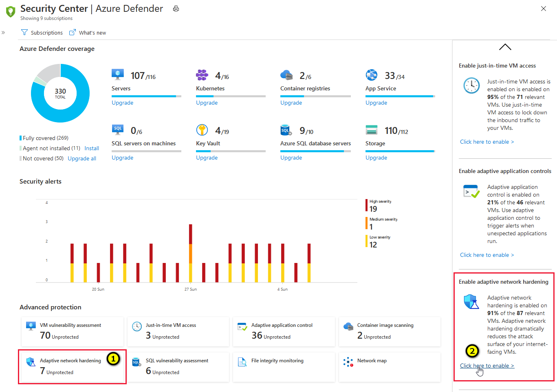Open Network map tile
The width and height of the screenshot is (557, 392).
(390, 367)
